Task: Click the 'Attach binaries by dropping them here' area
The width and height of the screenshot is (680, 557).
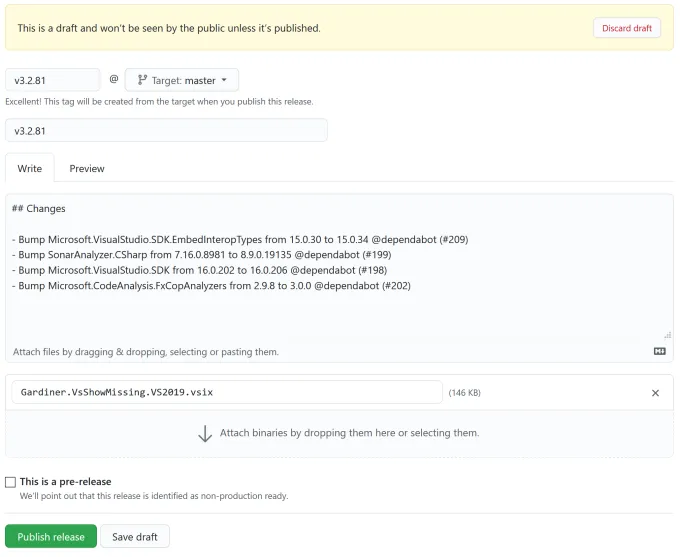Action: coord(349,433)
